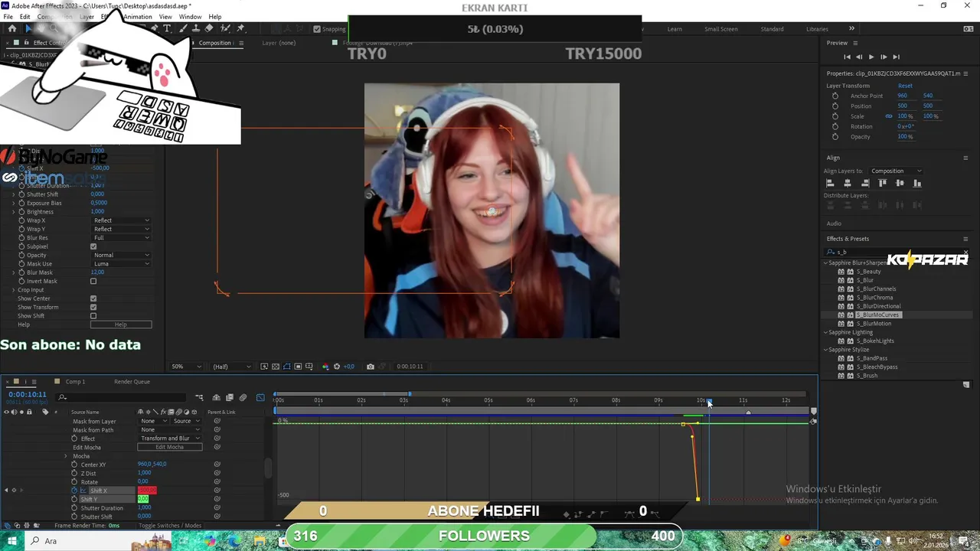Screen dimensions: 980x551
Task: Step back one frame in Preview panel
Action: point(859,57)
